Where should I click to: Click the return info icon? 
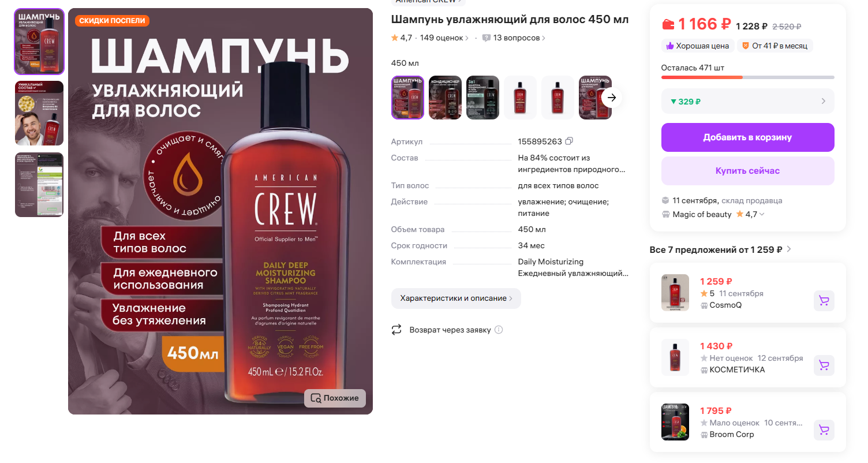coord(499,330)
